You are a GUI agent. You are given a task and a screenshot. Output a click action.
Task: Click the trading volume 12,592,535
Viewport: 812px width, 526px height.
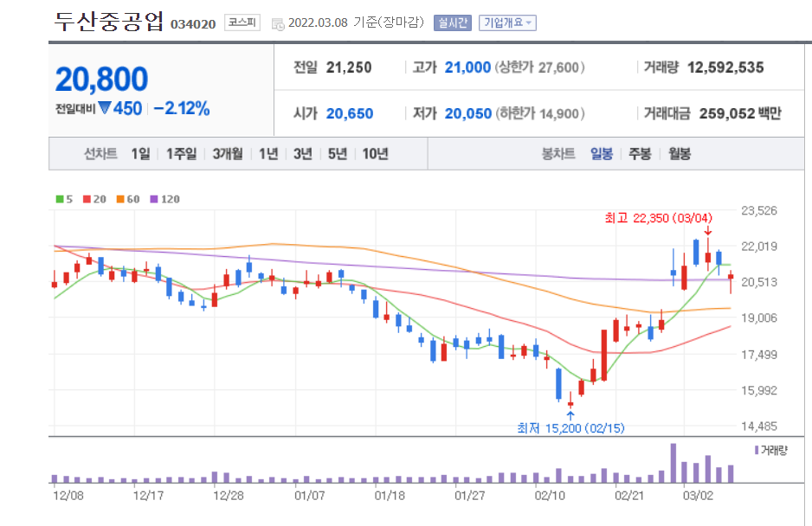coord(725,67)
